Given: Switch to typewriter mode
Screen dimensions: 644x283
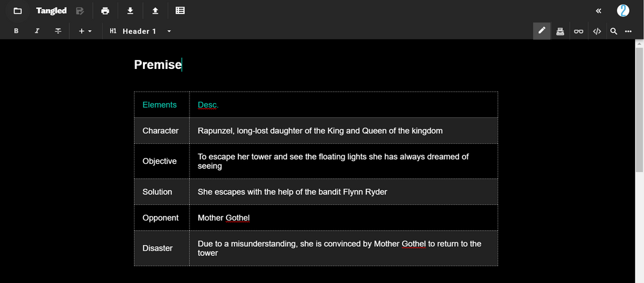Looking at the screenshot, I should coord(560,31).
